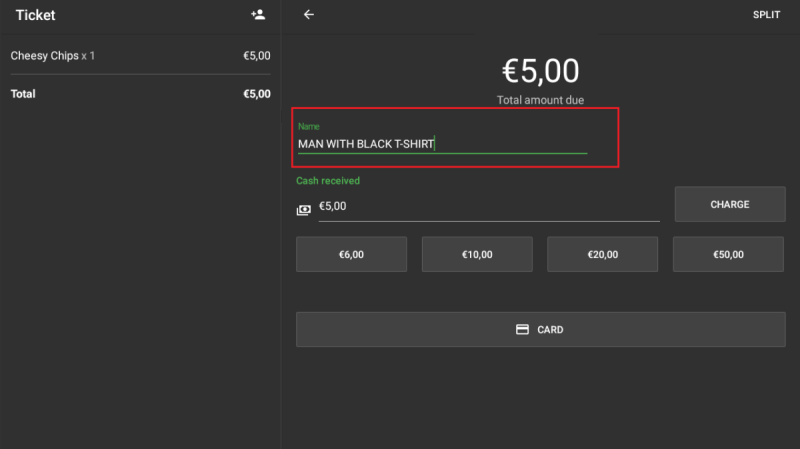
Task: Click the add customer icon
Action: (x=258, y=15)
